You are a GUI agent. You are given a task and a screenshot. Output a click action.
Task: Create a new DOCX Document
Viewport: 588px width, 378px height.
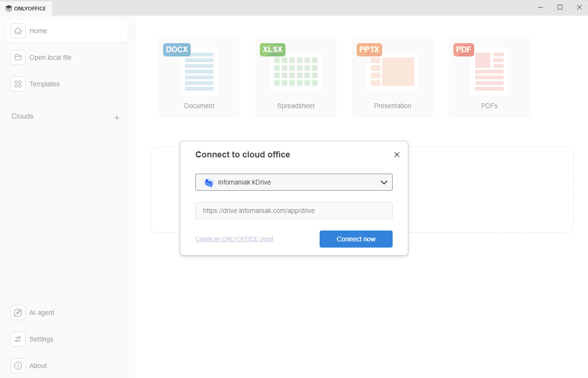pyautogui.click(x=199, y=77)
